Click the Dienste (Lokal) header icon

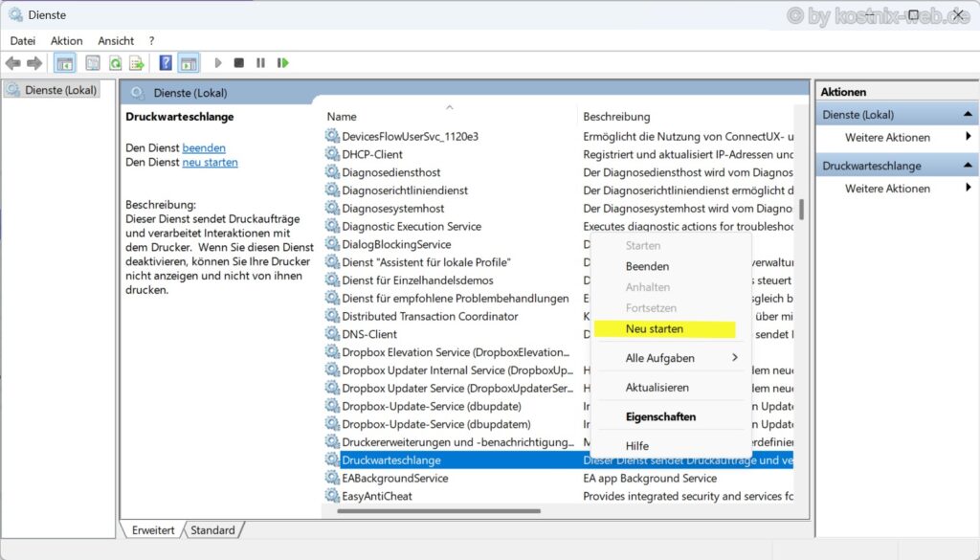138,93
